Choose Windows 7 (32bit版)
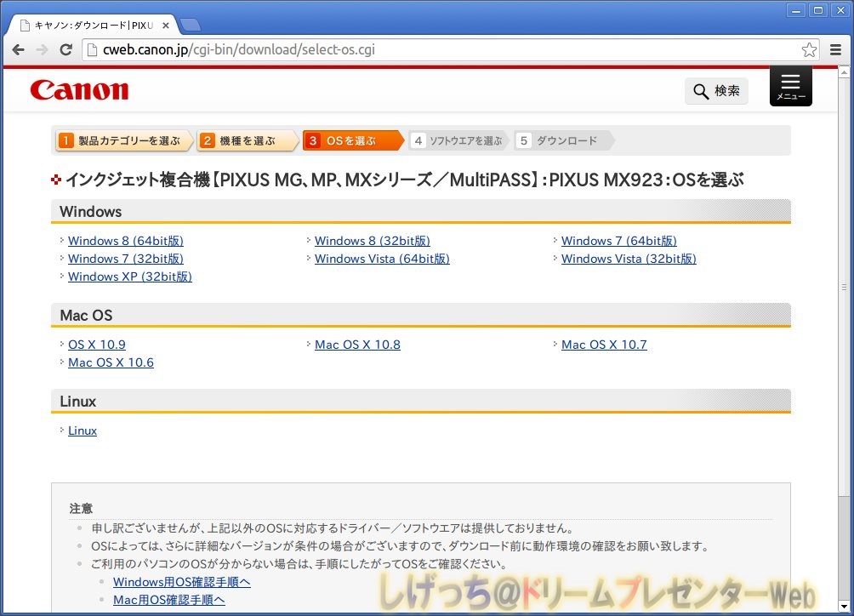Image resolution: width=854 pixels, height=616 pixels. (x=126, y=259)
